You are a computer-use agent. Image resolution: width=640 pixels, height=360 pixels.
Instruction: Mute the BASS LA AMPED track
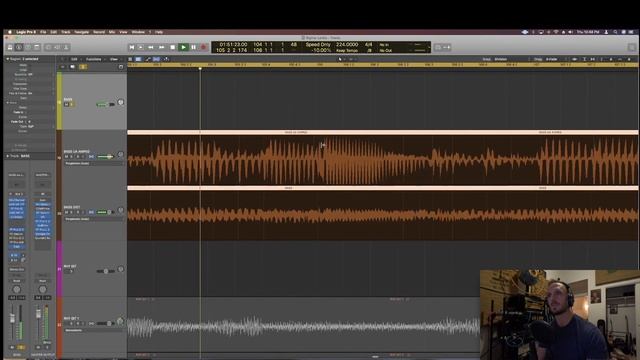coord(67,157)
